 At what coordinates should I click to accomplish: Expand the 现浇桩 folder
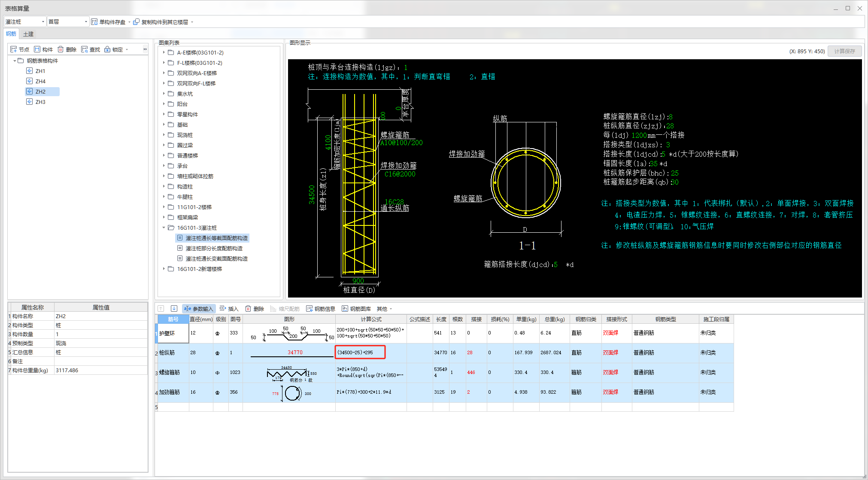[x=164, y=135]
